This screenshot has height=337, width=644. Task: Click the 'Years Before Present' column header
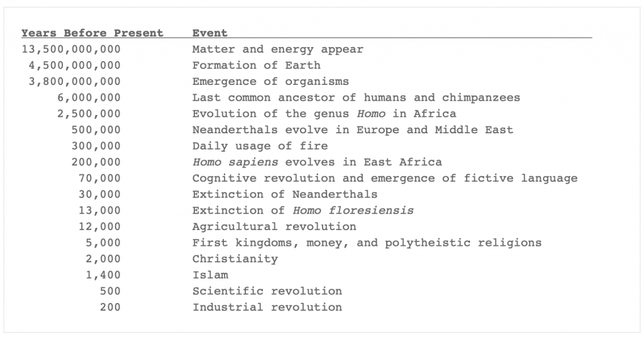click(x=92, y=33)
